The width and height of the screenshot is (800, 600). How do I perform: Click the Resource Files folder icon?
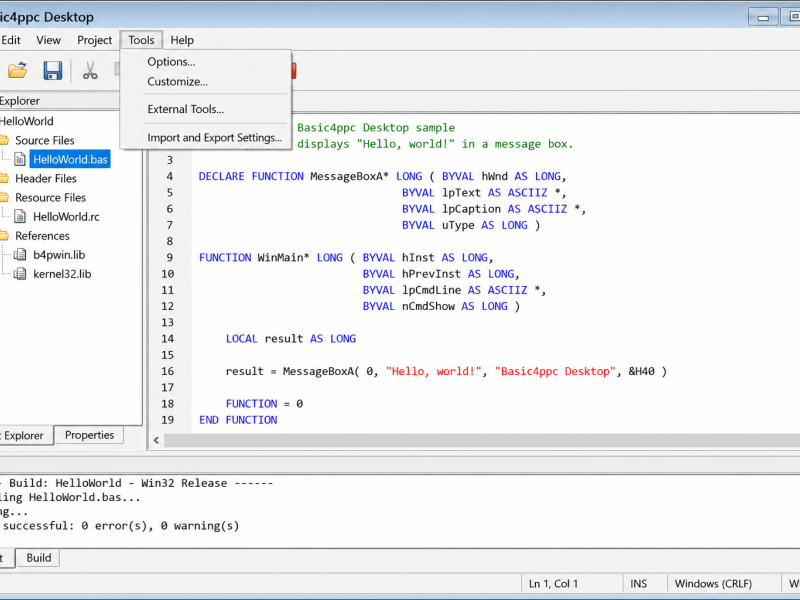pyautogui.click(x=4, y=197)
